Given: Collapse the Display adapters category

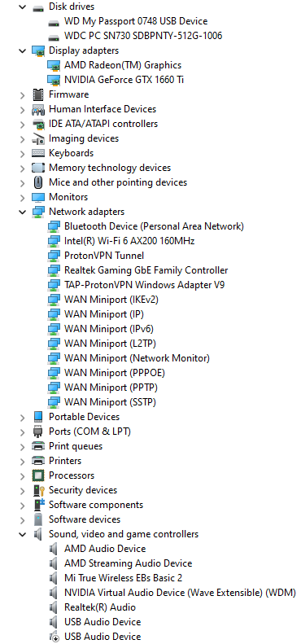Looking at the screenshot, I should pos(22,51).
